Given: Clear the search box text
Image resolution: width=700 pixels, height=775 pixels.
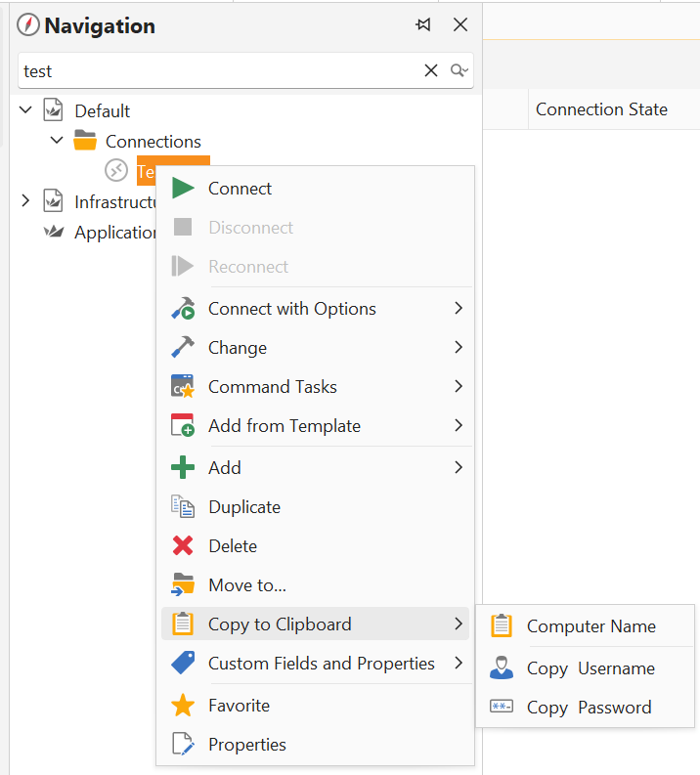Looking at the screenshot, I should click(431, 70).
